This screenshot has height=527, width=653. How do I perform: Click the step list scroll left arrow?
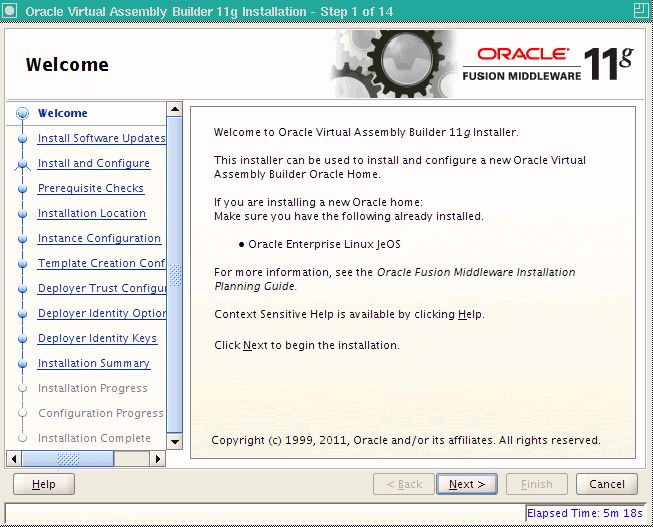[14, 459]
